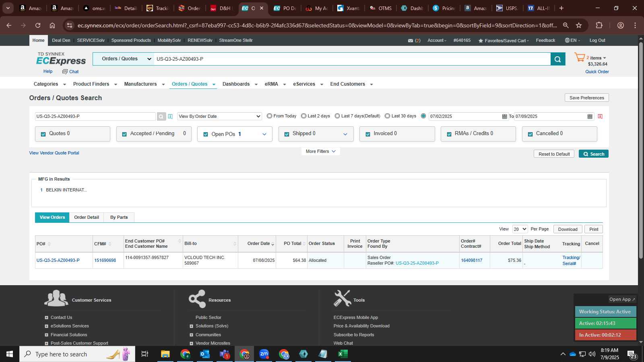Open the EN language dropdown
Viewport: 644px width, 362px height.
pos(572,41)
